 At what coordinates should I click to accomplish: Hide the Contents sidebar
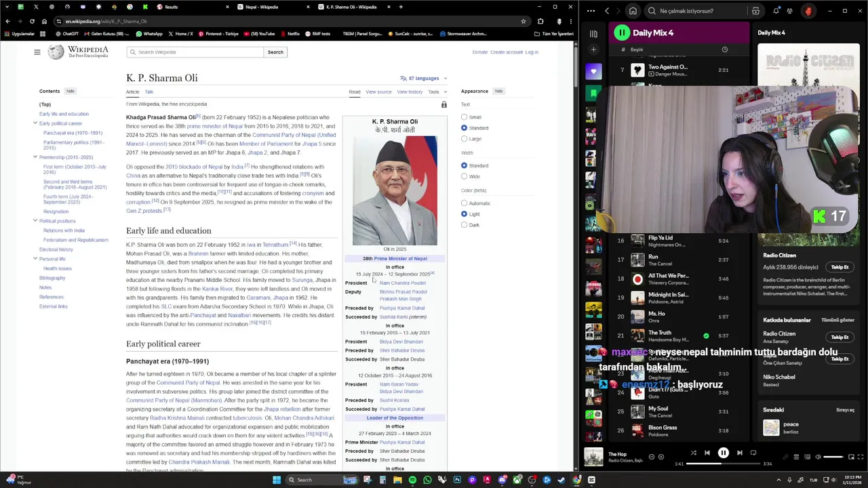pyautogui.click(x=70, y=91)
